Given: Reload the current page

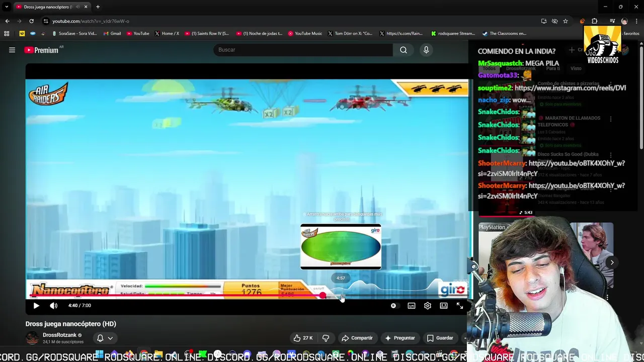Looking at the screenshot, I should 31,21.
